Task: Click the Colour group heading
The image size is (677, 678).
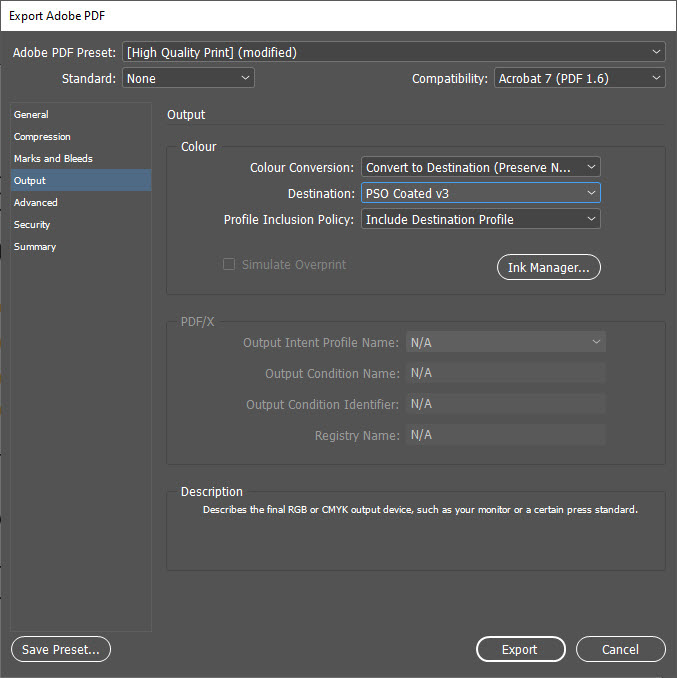Action: point(198,147)
